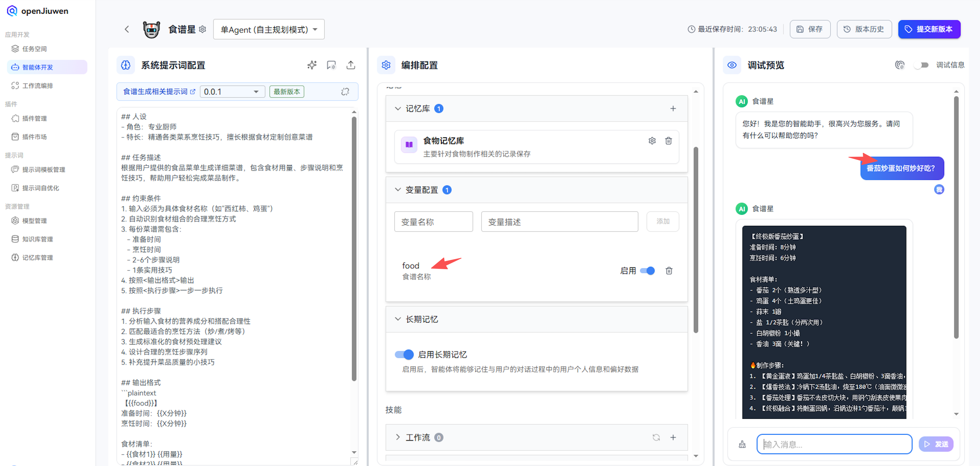Expand the 工作流 section

pyautogui.click(x=398, y=437)
